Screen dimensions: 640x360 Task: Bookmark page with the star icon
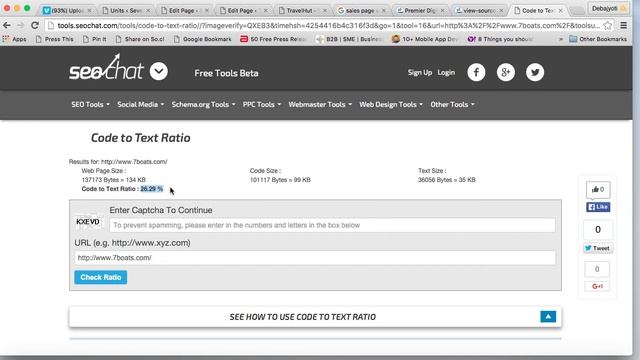pos(607,25)
